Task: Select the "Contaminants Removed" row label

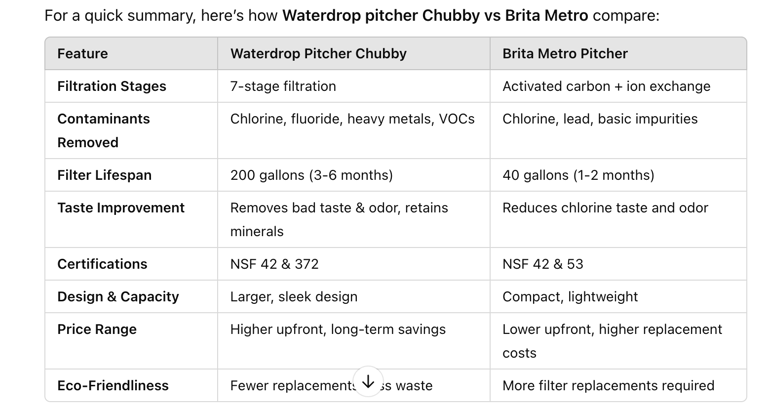Action: pos(103,130)
